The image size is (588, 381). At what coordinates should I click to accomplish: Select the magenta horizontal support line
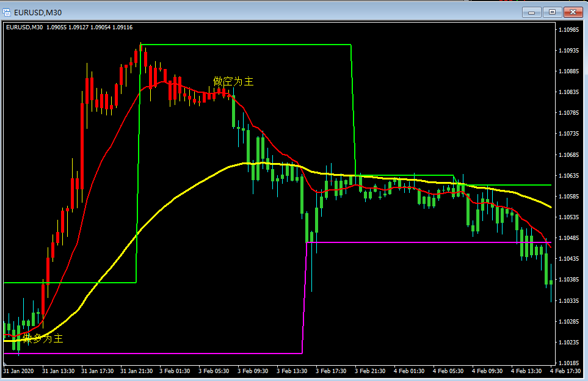[153, 353]
